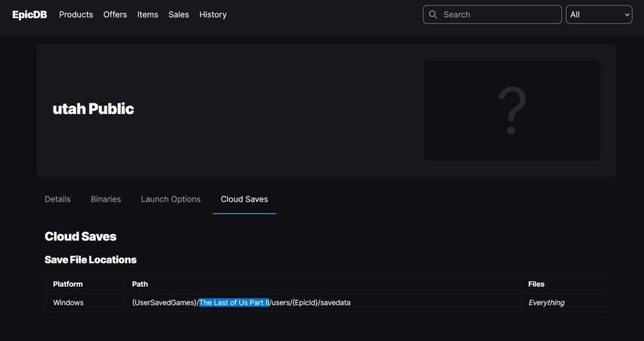Image resolution: width=644 pixels, height=341 pixels.
Task: Select the Launch Options tab
Action: (x=171, y=199)
